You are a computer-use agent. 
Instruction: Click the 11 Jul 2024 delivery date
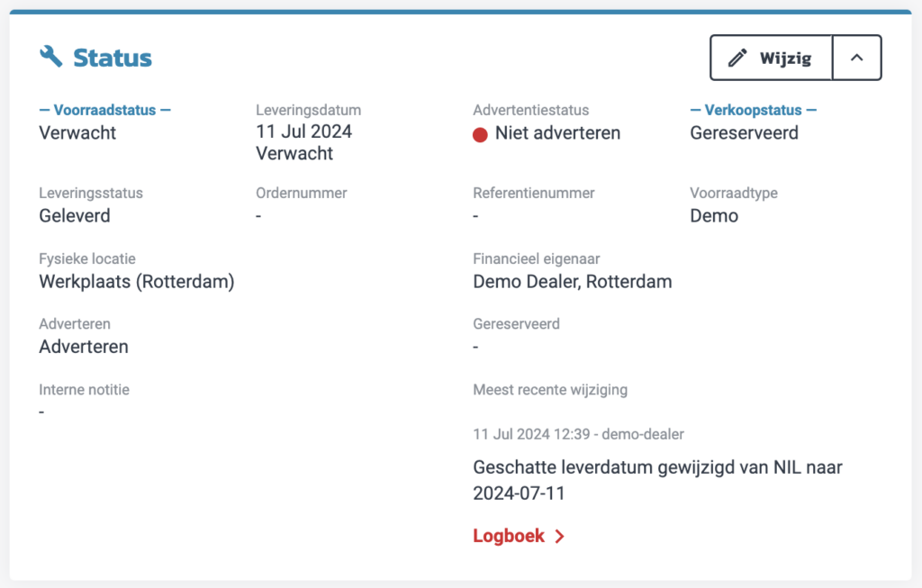[303, 132]
